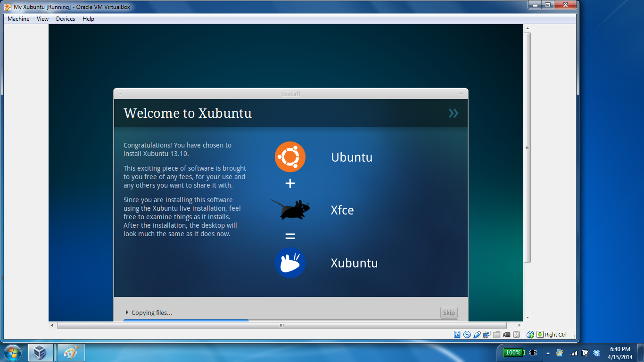Image resolution: width=644 pixels, height=362 pixels.
Task: Click the scroll right arrow of VM view
Action: pyautogui.click(x=520, y=325)
